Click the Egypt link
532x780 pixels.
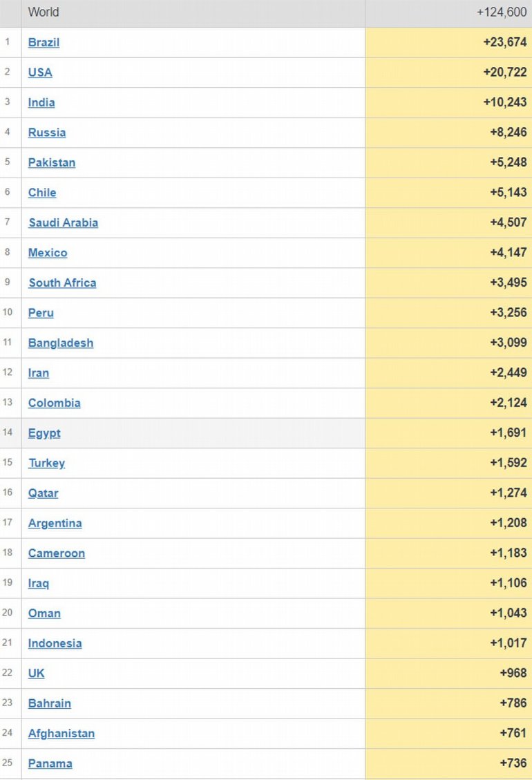point(44,433)
